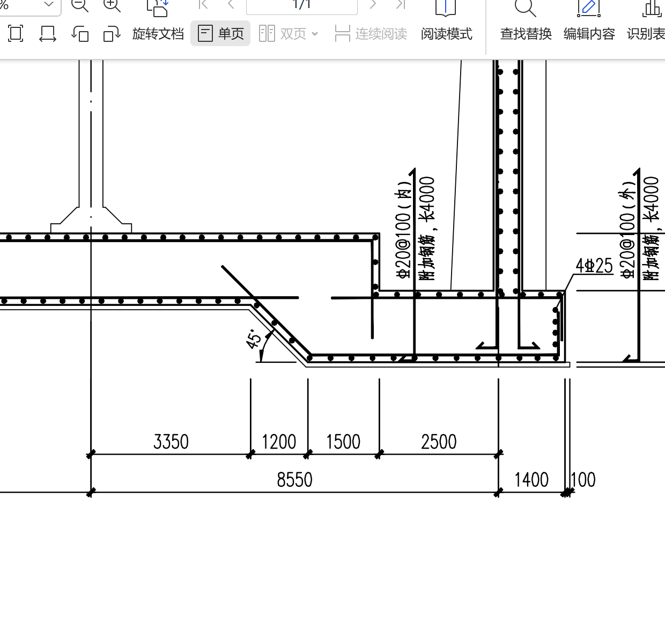Click the 2500 dimension label
This screenshot has height=644, width=665.
tap(439, 442)
